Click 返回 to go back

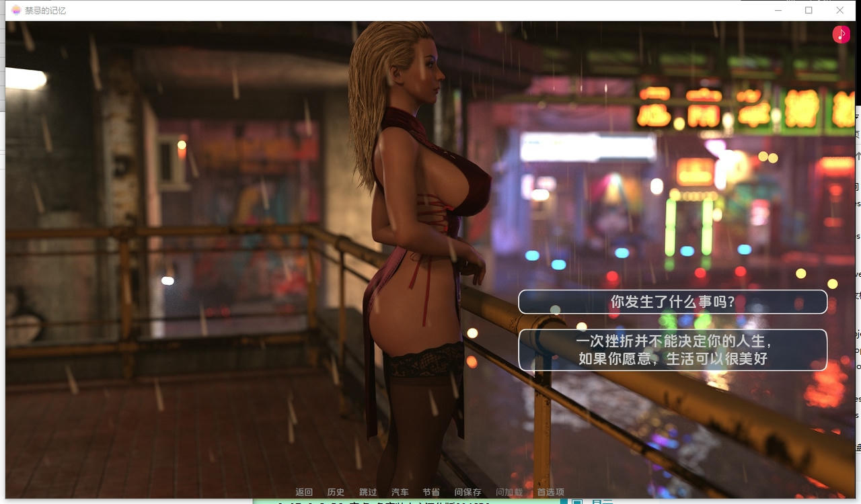(x=304, y=492)
